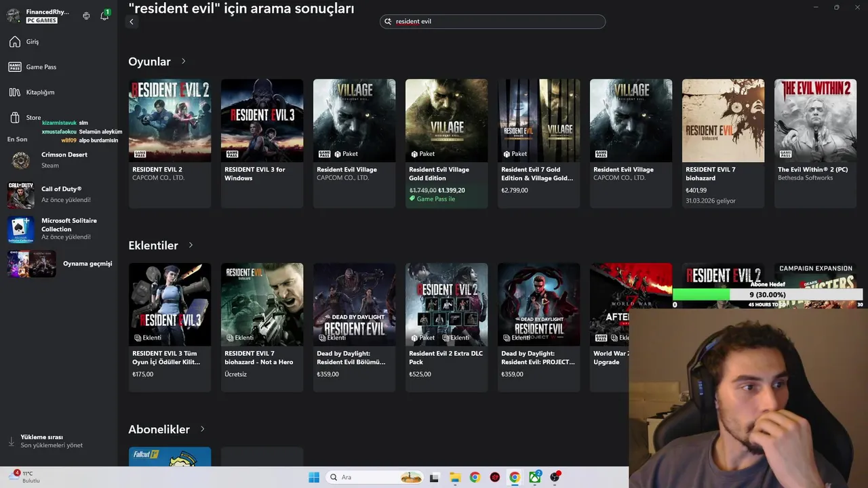Click the taskbar Ara search box
The width and height of the screenshot is (868, 488).
tap(374, 477)
